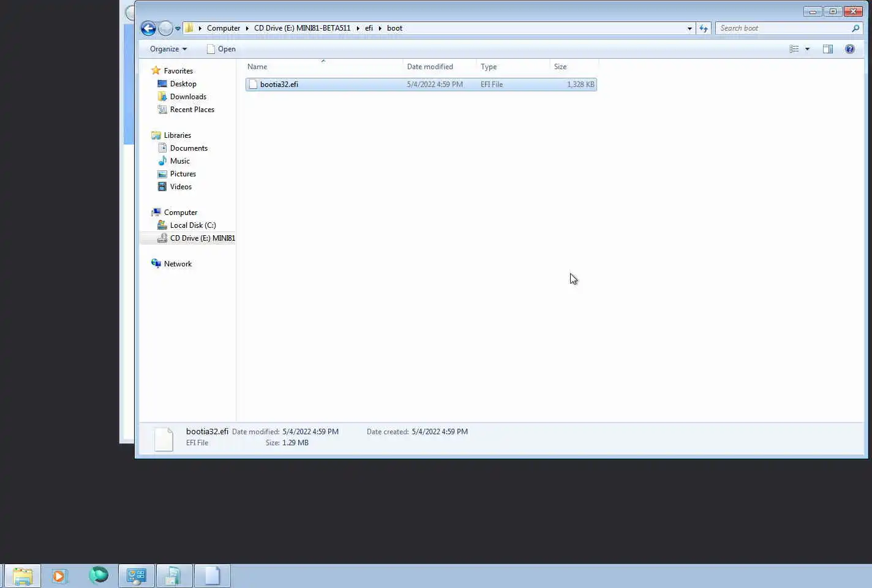Go to Computer via the breadcrumb
The height and width of the screenshot is (588, 872).
pos(224,28)
